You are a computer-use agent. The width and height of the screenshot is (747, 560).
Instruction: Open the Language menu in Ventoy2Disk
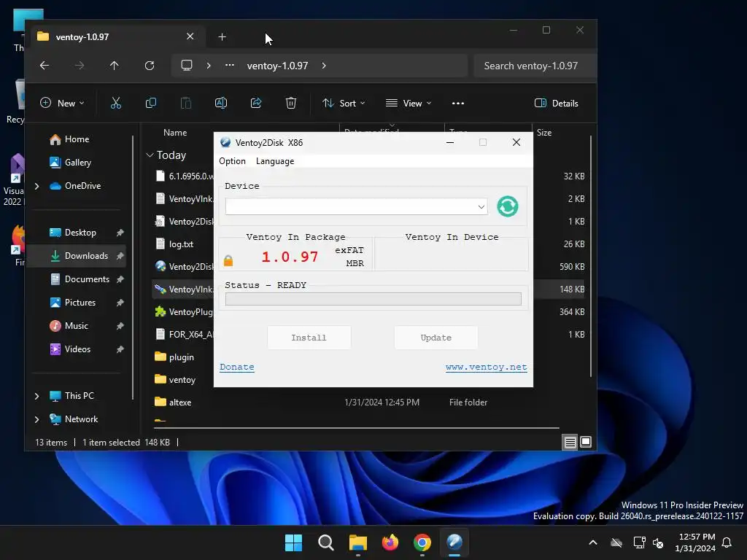pos(275,161)
